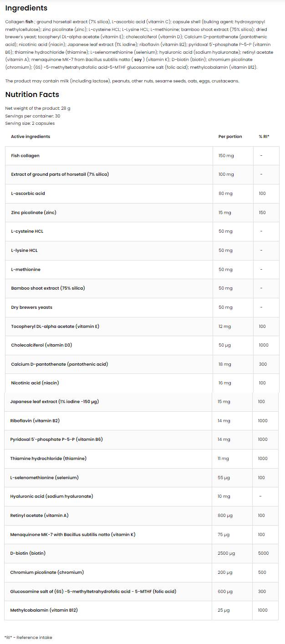Screen dimensions: 285x644
Task: Click the 'D-biotin (biotin)' row label
Action: point(28,553)
